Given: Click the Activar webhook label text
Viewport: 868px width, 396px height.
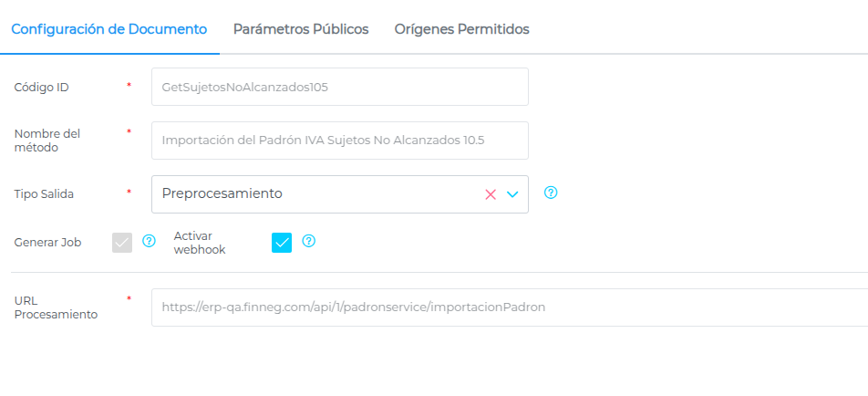Looking at the screenshot, I should pyautogui.click(x=200, y=242).
